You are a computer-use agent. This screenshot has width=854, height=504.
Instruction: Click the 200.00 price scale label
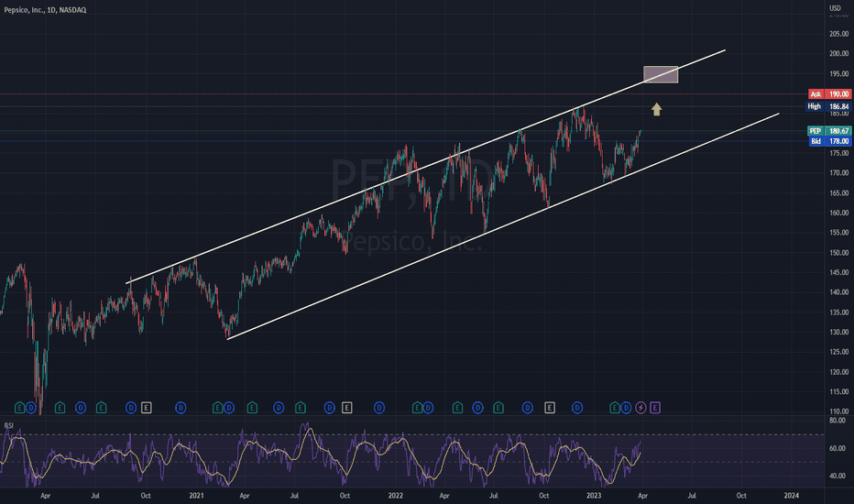pos(838,53)
